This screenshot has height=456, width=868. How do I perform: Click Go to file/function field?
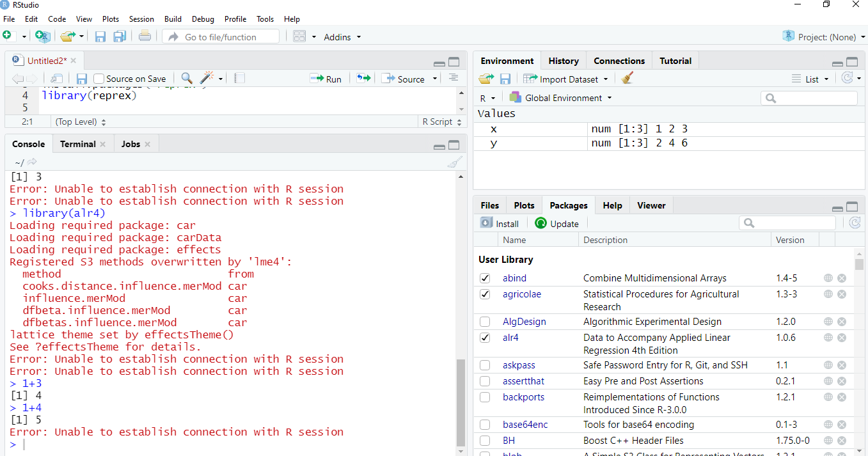click(221, 36)
